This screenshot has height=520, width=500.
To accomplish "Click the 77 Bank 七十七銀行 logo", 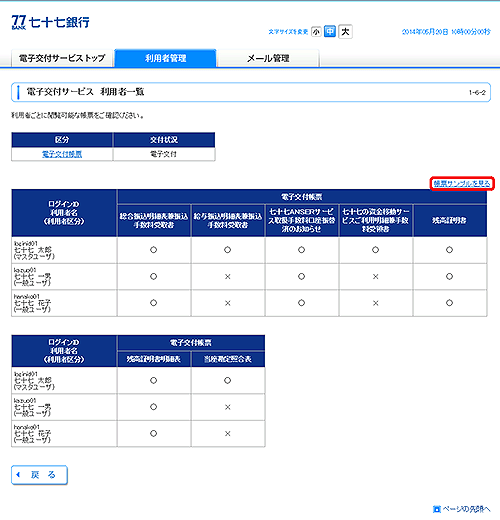I will coord(51,22).
